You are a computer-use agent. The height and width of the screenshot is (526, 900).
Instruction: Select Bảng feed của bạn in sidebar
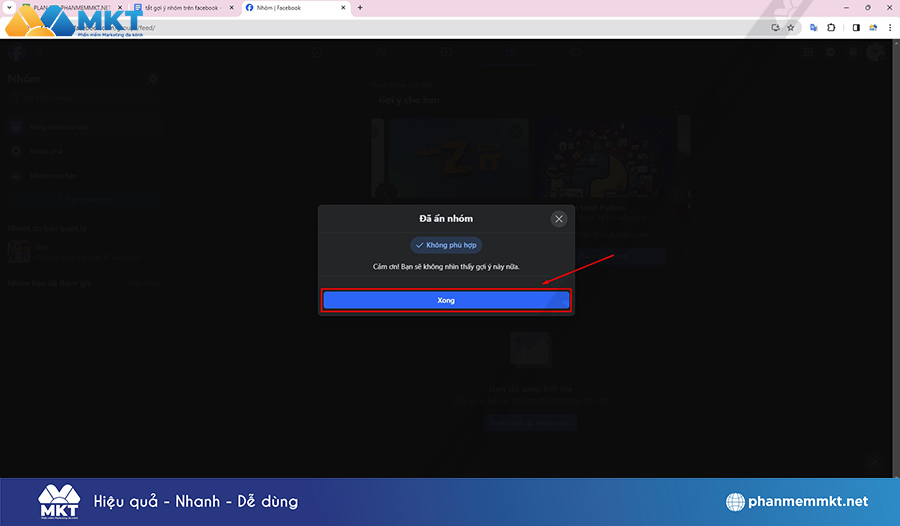(x=60, y=128)
